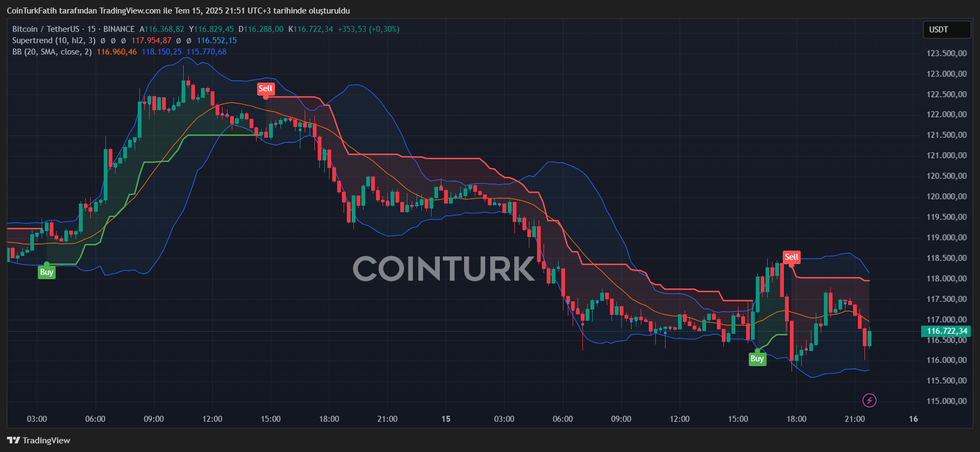Select the 120.000,00 price axis label
Image resolution: width=980 pixels, height=452 pixels.
click(x=947, y=197)
